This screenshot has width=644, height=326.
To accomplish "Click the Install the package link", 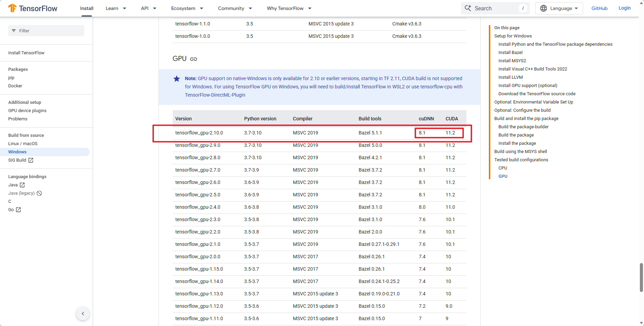I will point(517,143).
